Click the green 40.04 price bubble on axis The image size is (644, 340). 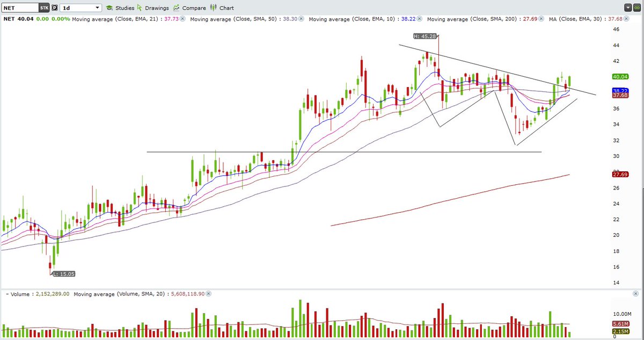coord(619,77)
